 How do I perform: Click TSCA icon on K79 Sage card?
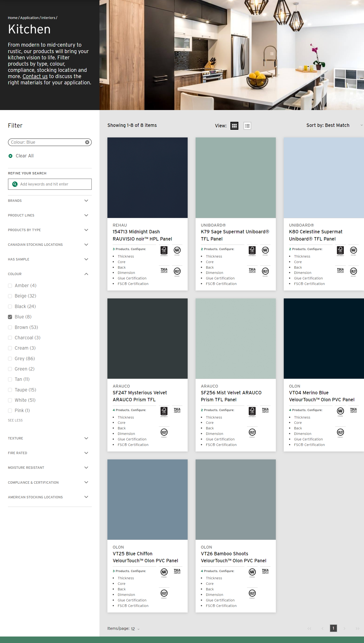(252, 271)
